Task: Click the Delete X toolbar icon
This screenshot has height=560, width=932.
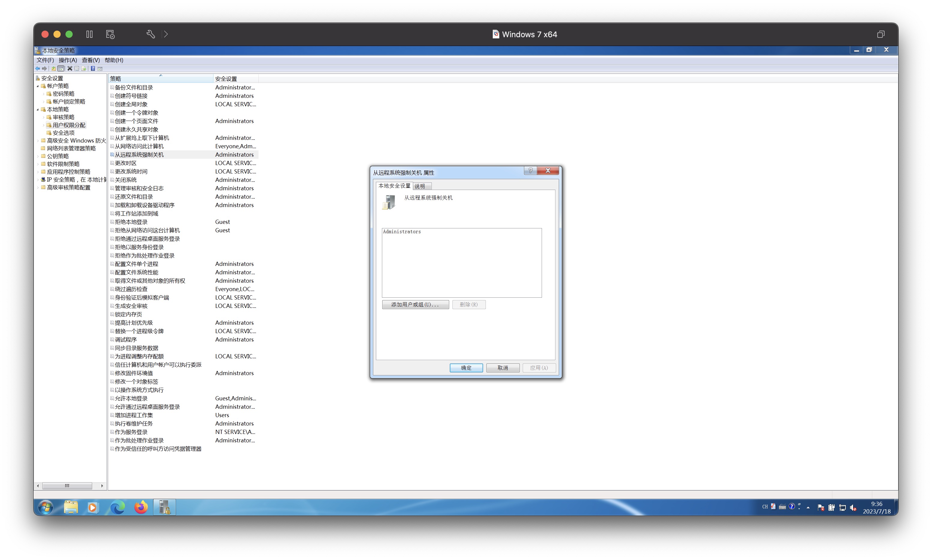Action: click(70, 69)
